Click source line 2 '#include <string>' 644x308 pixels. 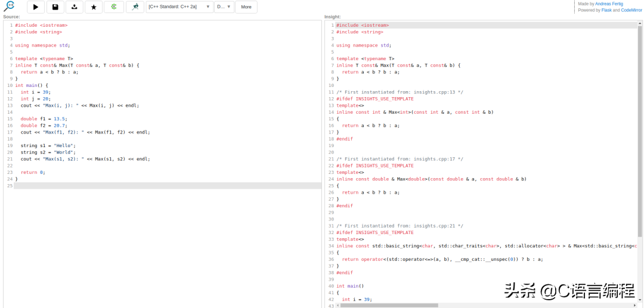(x=39, y=32)
